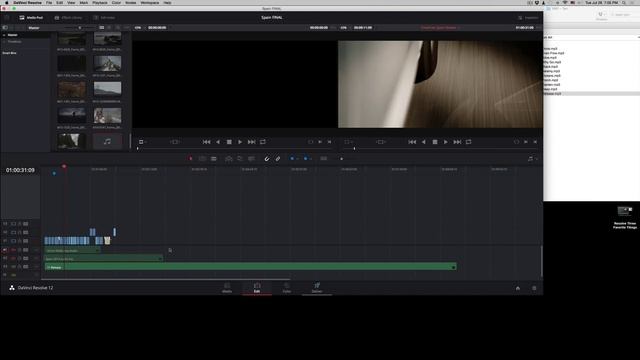
Task: Go to previous edit in timeline viewer
Action: [x=412, y=142]
